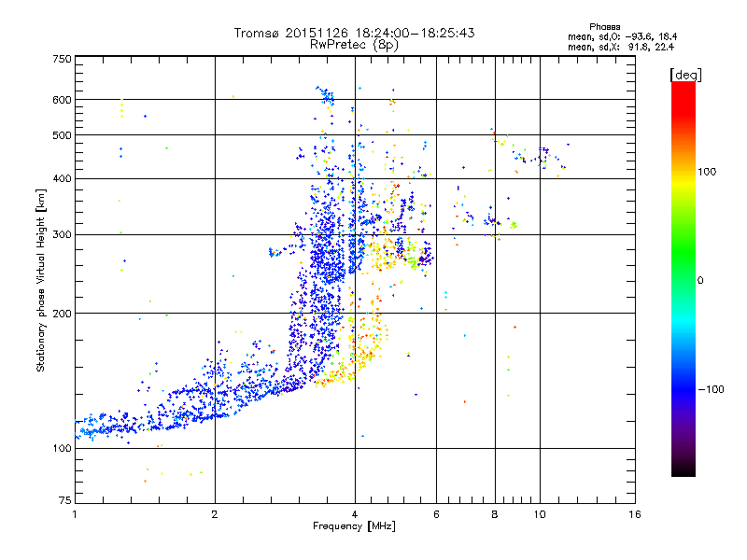Click the "750" y-axis tick label
The image size is (747, 560).
coord(62,59)
